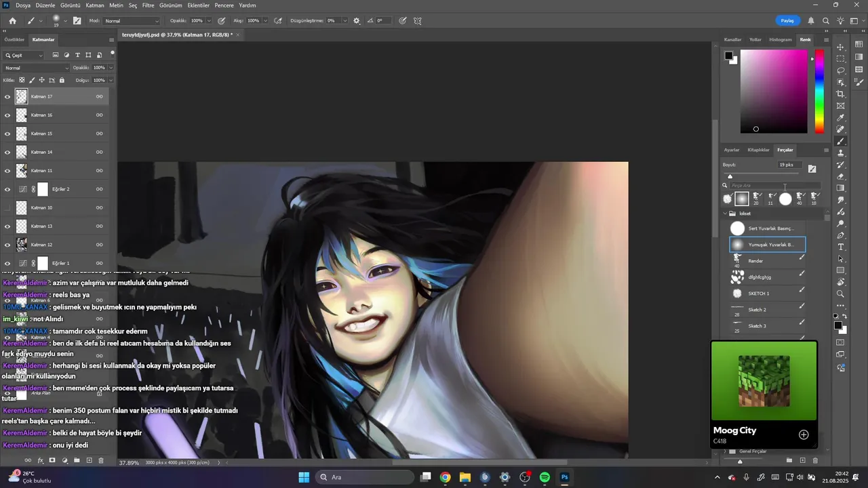This screenshot has height=488, width=868.
Task: Hide Katman 16 layer visibility
Action: tap(7, 115)
